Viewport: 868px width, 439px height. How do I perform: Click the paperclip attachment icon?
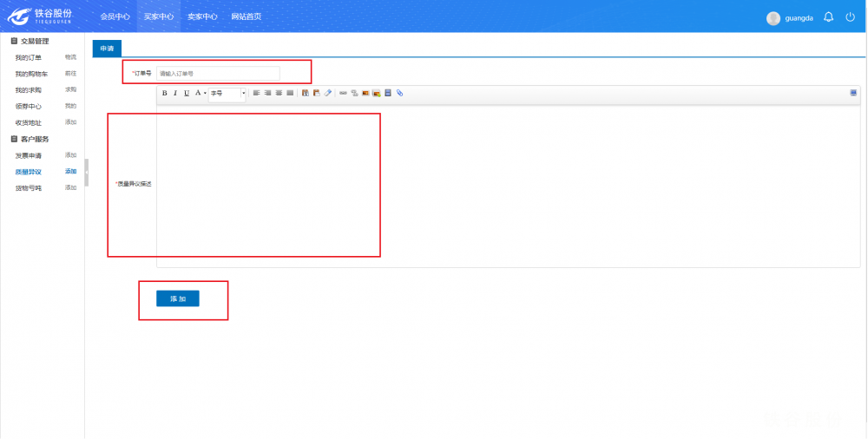(x=400, y=93)
